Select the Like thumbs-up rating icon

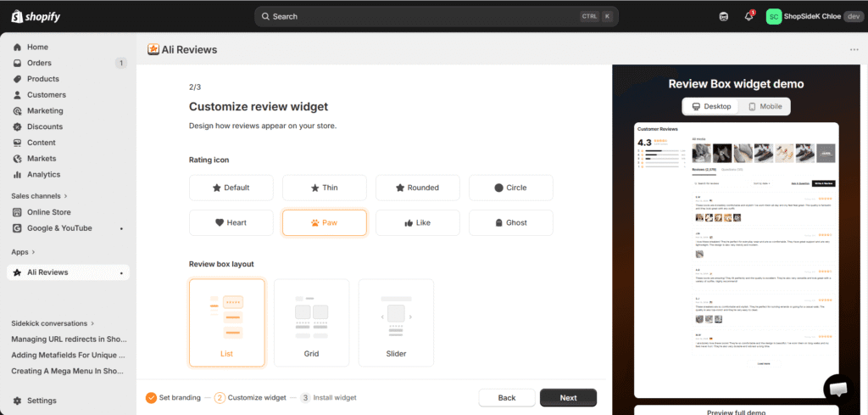pyautogui.click(x=418, y=222)
